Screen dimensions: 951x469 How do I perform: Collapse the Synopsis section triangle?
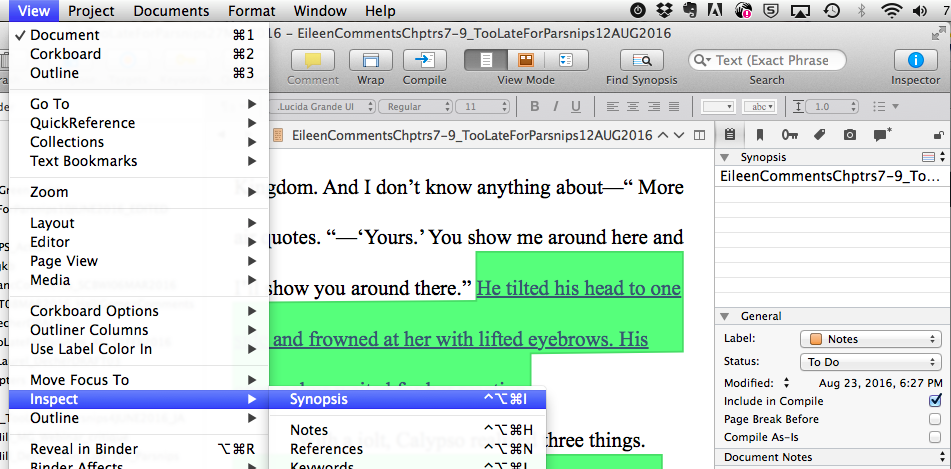[724, 157]
